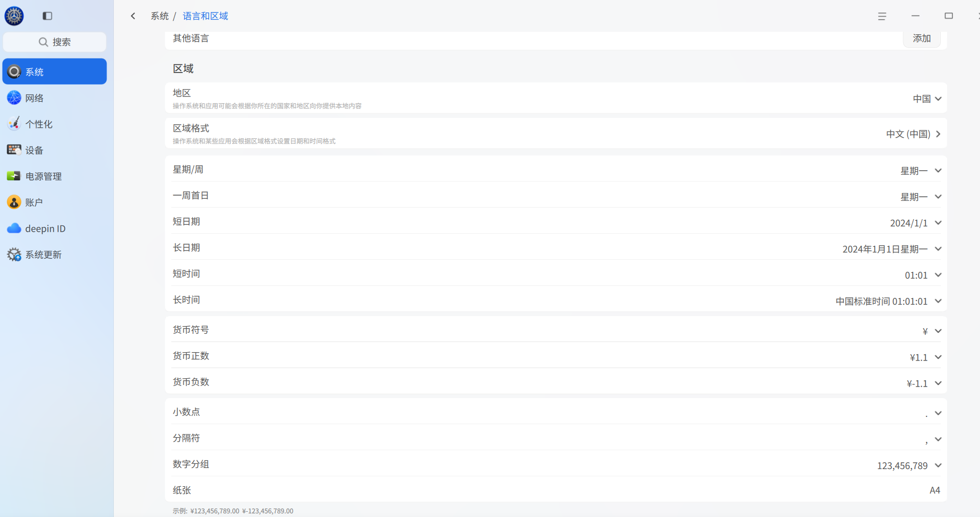The height and width of the screenshot is (517, 980).
Task: Expand the 长时间 format dropdown
Action: coord(889,301)
